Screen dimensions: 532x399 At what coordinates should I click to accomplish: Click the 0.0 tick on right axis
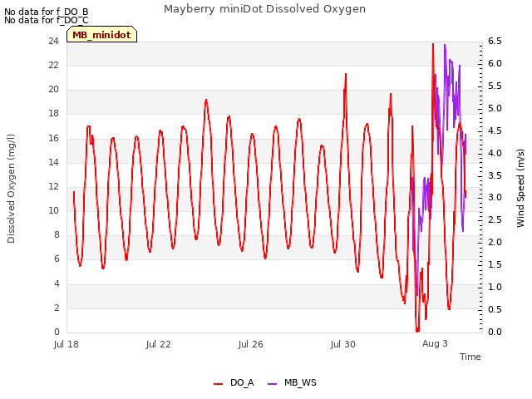tap(495, 332)
